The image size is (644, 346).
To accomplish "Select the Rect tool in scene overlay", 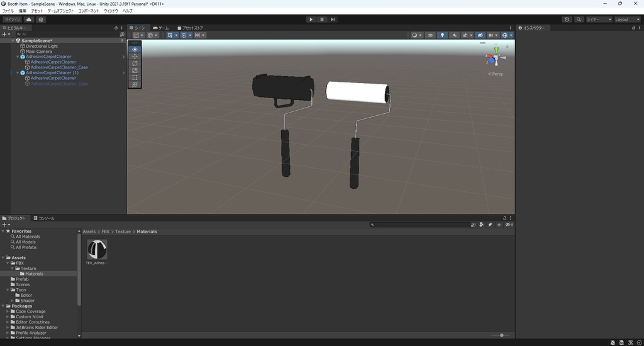I will pos(135,77).
